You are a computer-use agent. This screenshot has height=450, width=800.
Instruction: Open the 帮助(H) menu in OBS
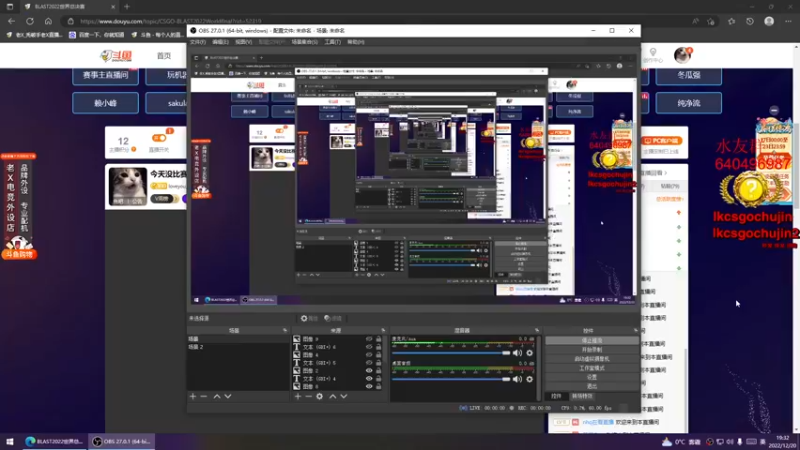pyautogui.click(x=356, y=42)
